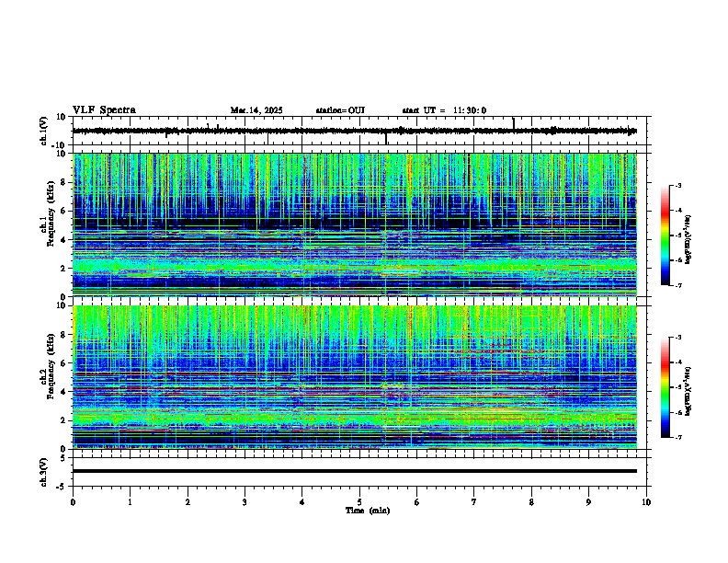Click inside the ch.1 spectrogram plot

pos(355,224)
